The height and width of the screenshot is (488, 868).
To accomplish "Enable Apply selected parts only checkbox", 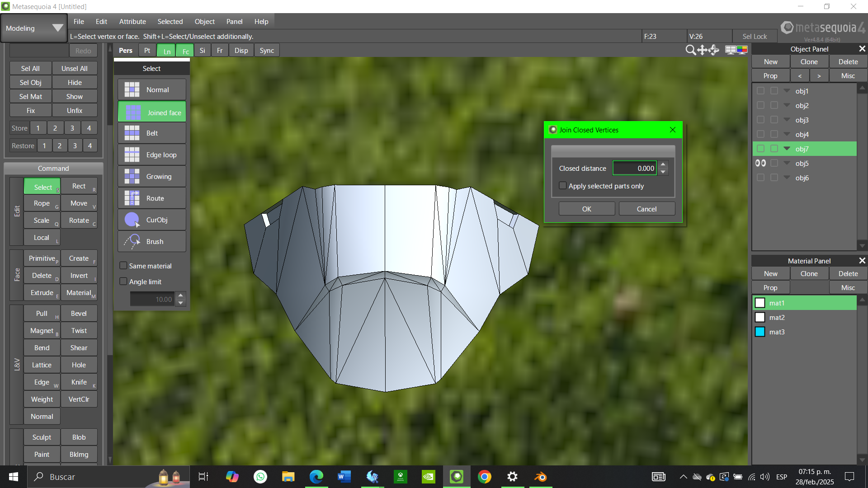I will 563,186.
